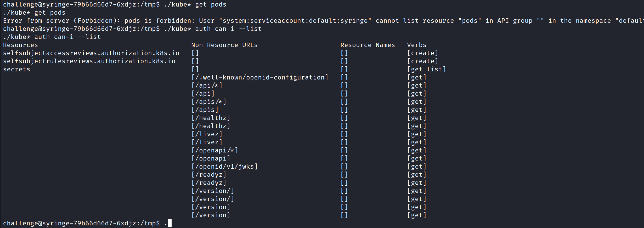Click the "Verbs" column header
Image resolution: width=644 pixels, height=228 pixels.
[x=416, y=45]
